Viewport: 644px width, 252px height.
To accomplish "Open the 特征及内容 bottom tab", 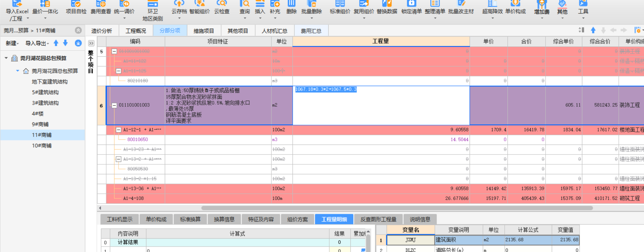I will click(x=261, y=219).
